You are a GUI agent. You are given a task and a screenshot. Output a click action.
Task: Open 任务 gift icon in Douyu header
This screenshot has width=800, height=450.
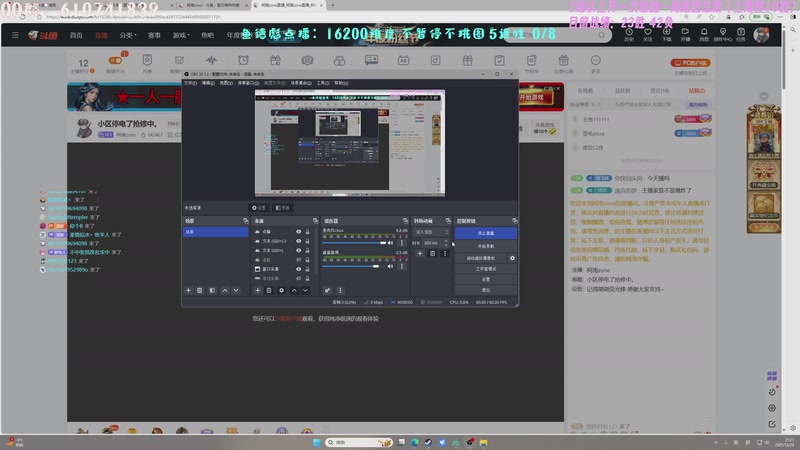(x=741, y=34)
